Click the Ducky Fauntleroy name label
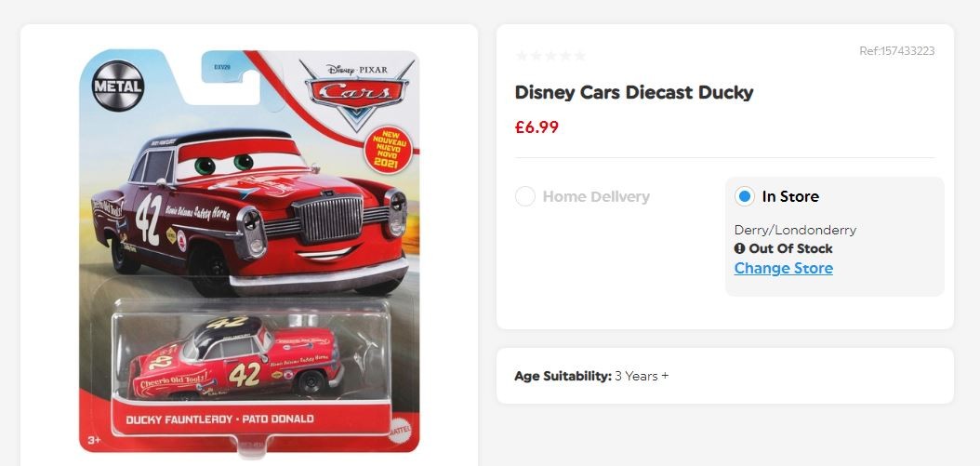 (219, 419)
